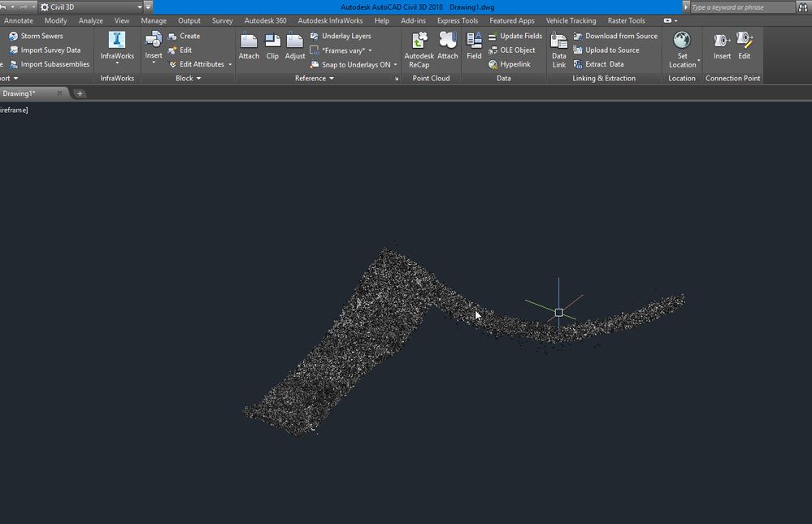
Task: Open the Autodesk 360 tab
Action: (x=265, y=20)
